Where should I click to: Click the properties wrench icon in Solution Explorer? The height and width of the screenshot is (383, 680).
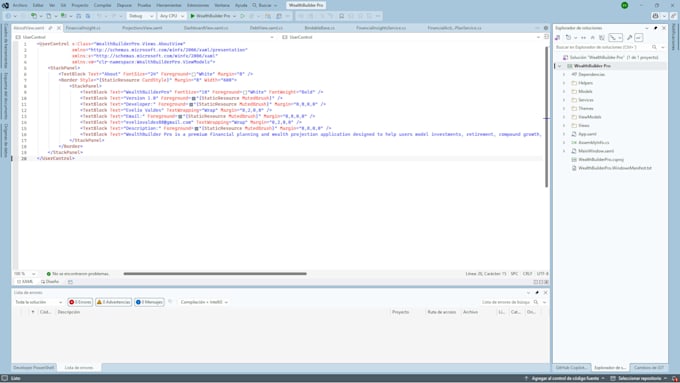point(629,38)
